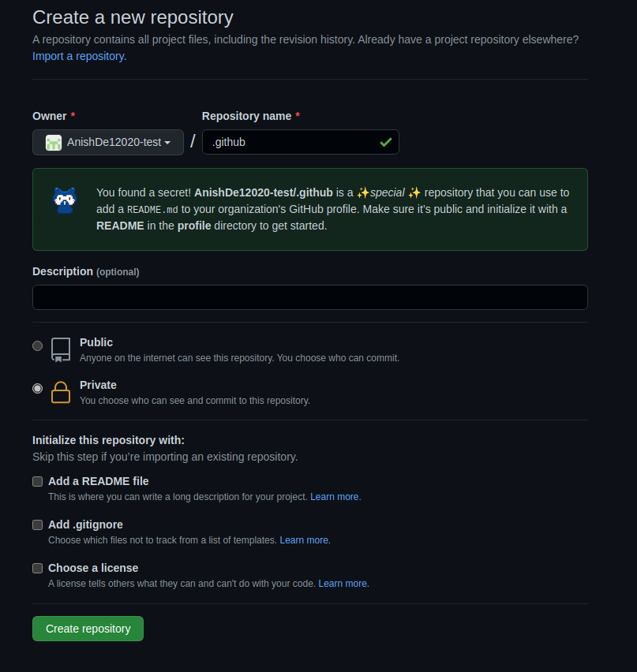This screenshot has height=672, width=637.
Task: Open Learn more link for .gitignore
Action: [x=305, y=540]
